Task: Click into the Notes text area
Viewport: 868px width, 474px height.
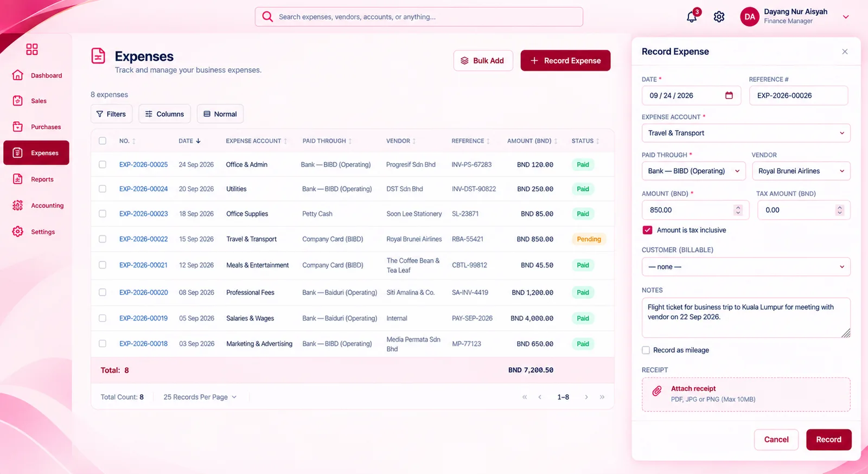Action: (x=746, y=317)
